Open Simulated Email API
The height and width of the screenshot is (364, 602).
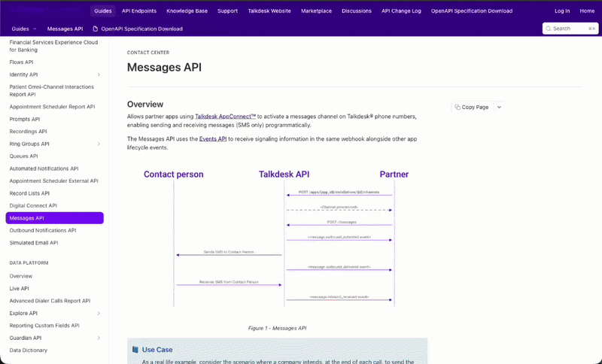(x=34, y=243)
